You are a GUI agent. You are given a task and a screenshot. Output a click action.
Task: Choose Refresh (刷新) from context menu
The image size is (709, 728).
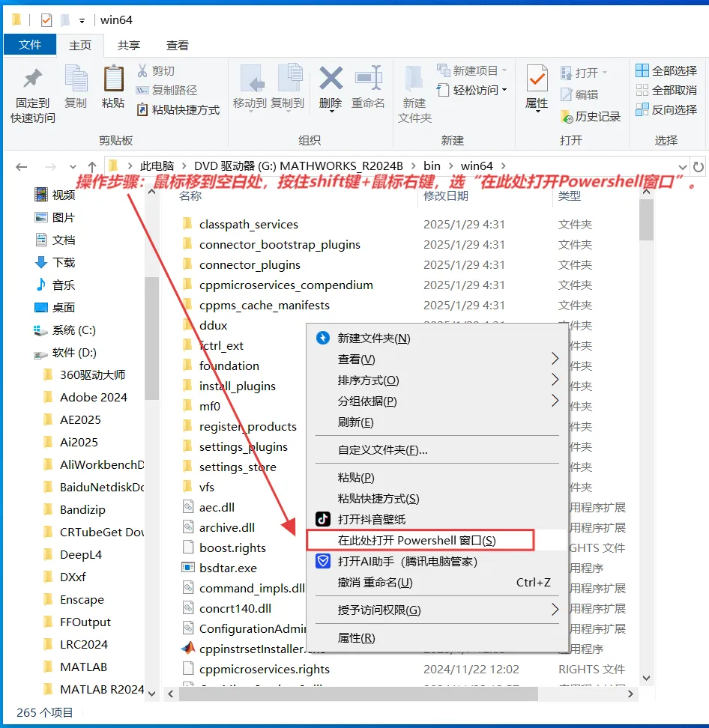click(437, 422)
